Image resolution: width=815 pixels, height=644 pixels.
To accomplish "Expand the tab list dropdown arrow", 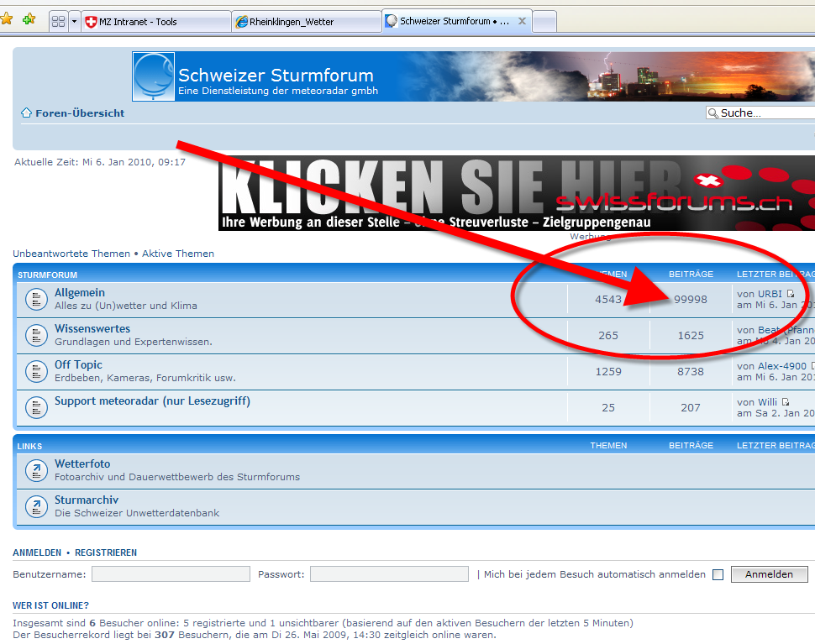I will (74, 22).
